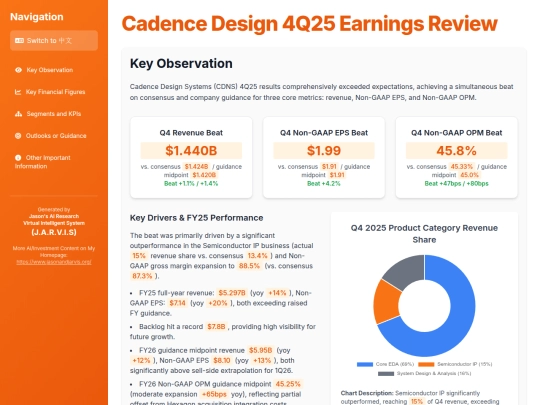Click the Q4 Non-GAAP OPM Beat title
The width and height of the screenshot is (540, 405).
click(456, 133)
